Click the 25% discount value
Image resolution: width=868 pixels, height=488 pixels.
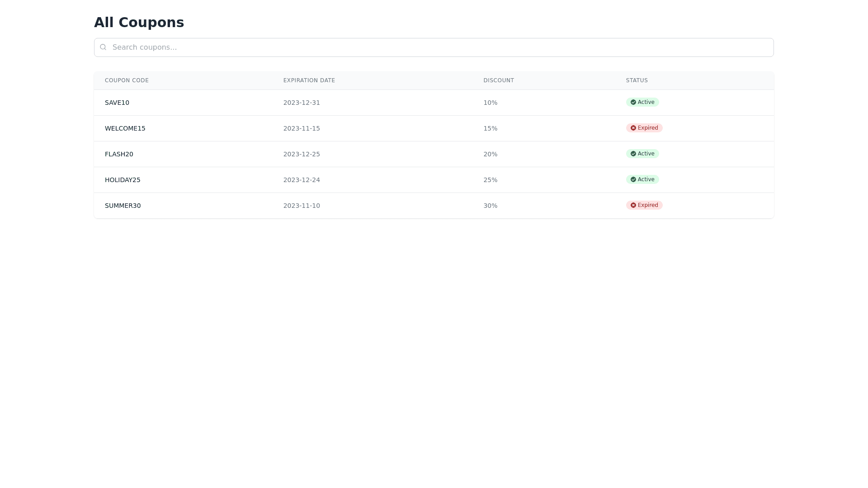[490, 180]
